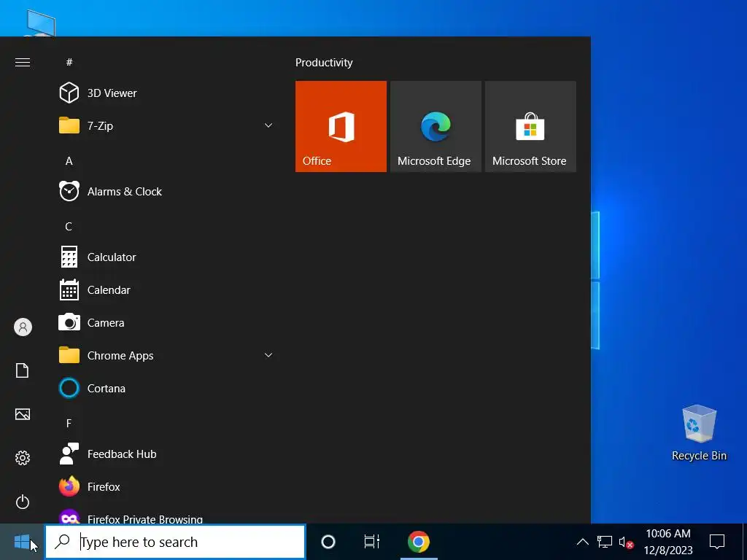Launch Firefox from the app list

click(167, 487)
